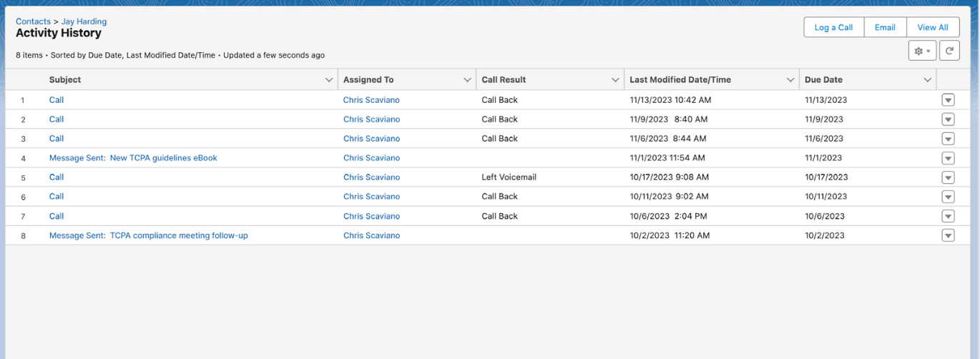980x359 pixels.
Task: Click the Email button
Action: click(x=885, y=27)
